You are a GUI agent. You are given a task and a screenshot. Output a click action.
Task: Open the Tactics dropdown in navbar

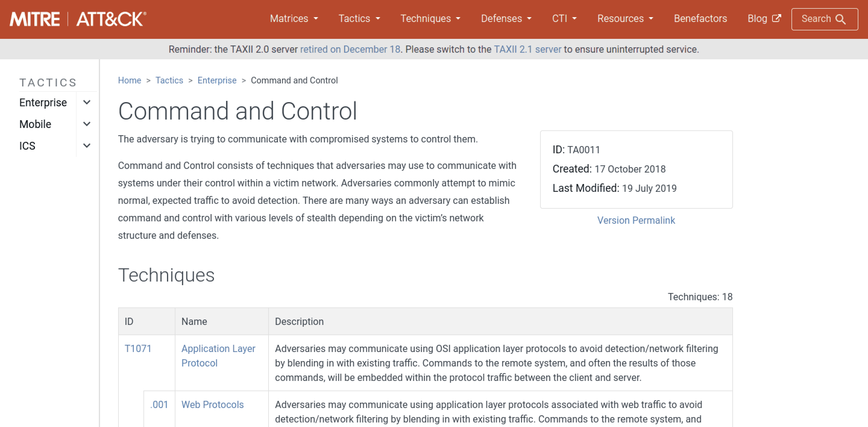pos(359,19)
